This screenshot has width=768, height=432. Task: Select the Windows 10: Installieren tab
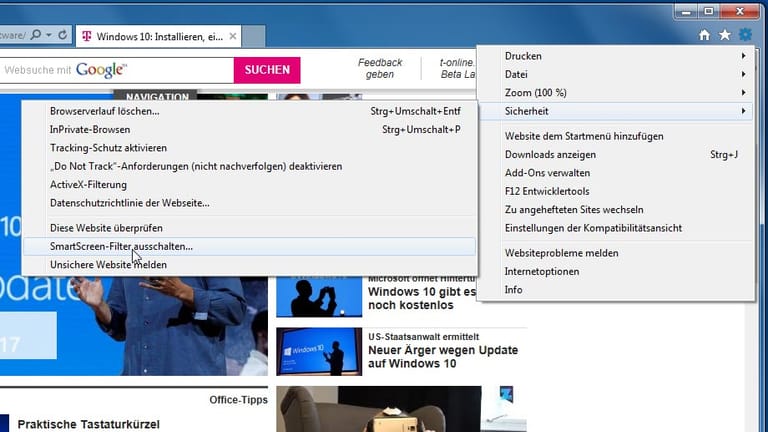(x=159, y=37)
